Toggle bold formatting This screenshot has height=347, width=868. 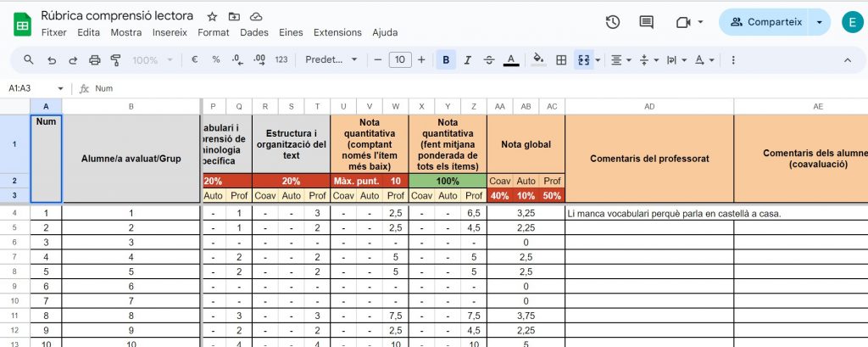tap(444, 60)
